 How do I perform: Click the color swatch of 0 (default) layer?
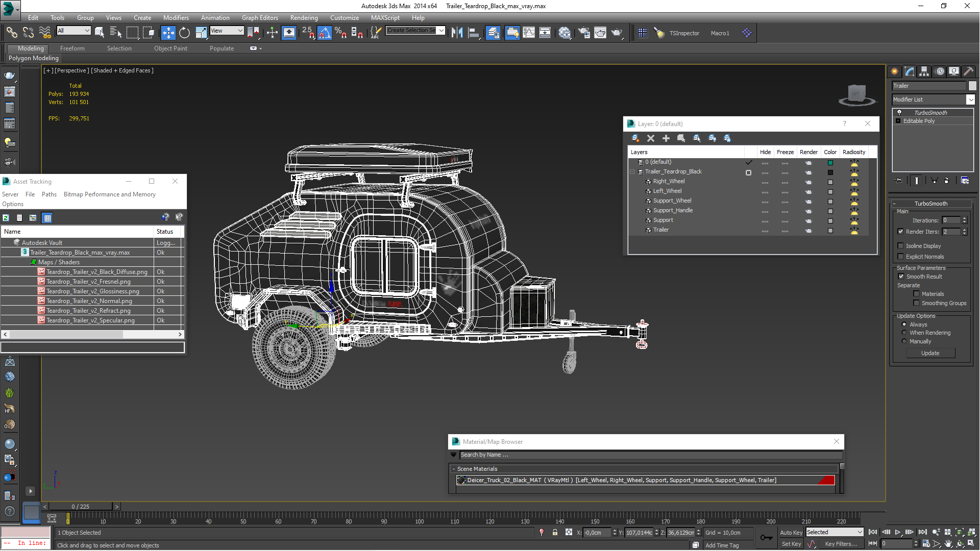pos(830,163)
